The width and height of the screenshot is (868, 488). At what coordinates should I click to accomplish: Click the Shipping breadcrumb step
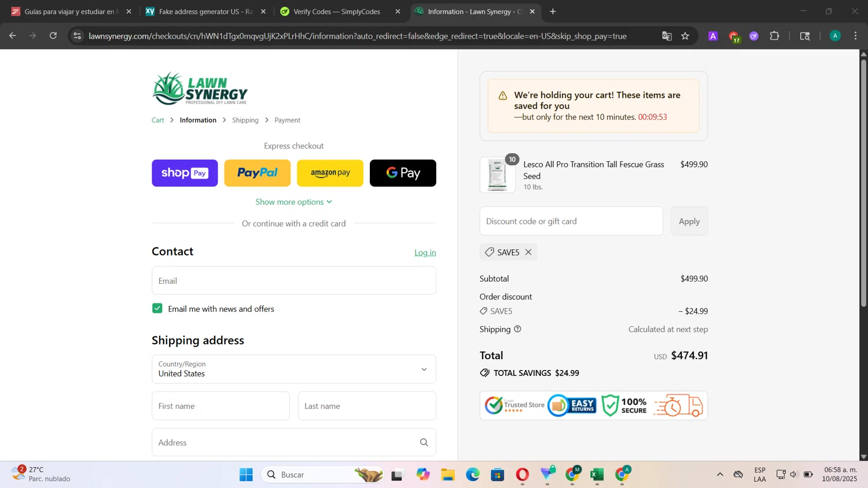[245, 120]
